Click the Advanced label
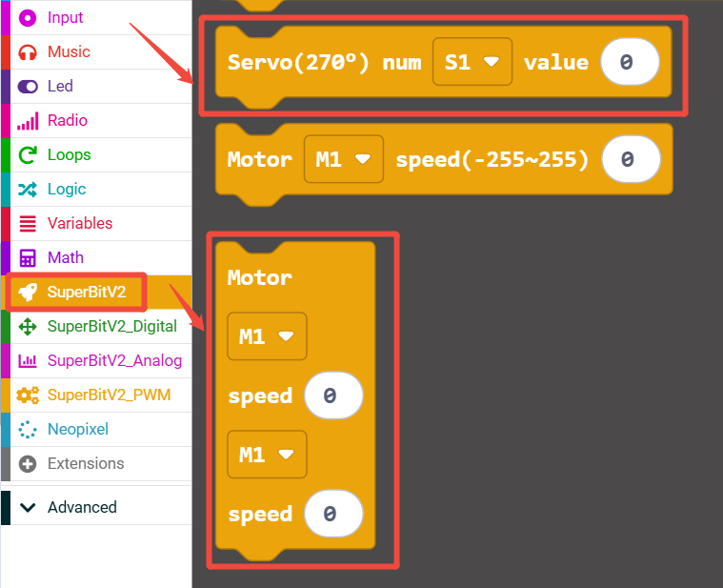Image resolution: width=723 pixels, height=588 pixels. [x=82, y=507]
